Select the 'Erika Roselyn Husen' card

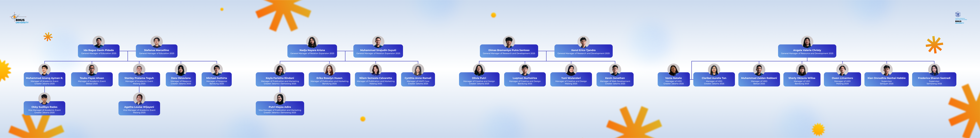[x=329, y=79]
